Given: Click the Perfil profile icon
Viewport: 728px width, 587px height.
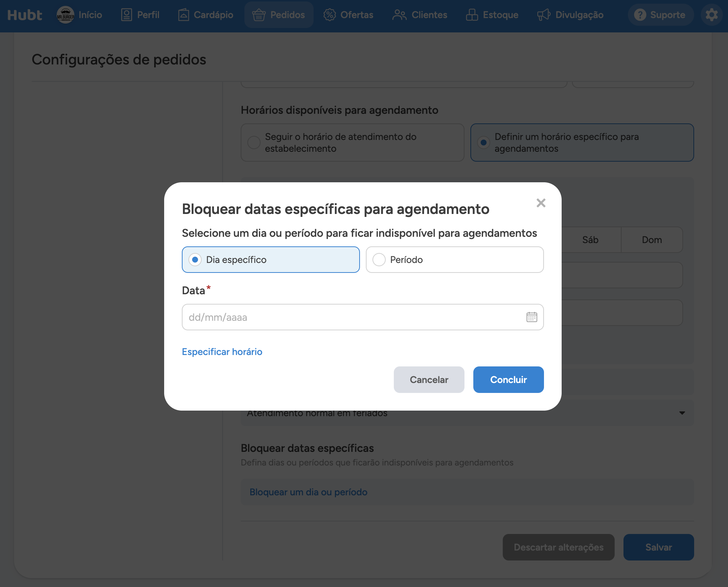Looking at the screenshot, I should point(127,15).
